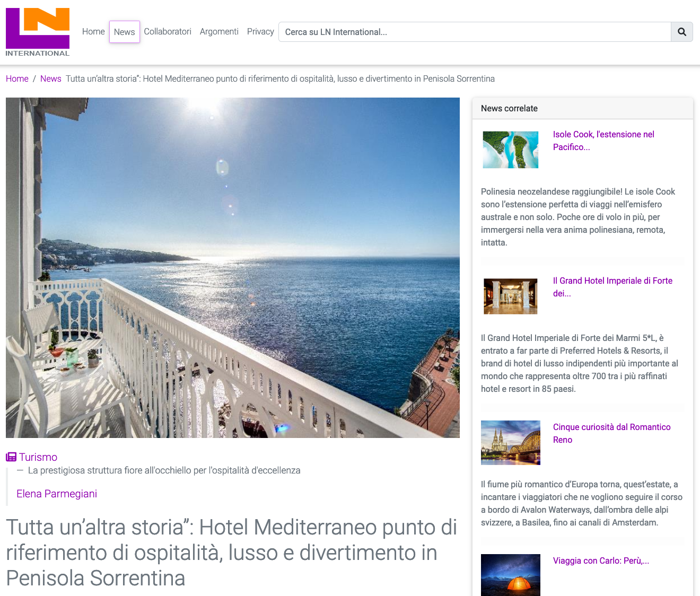
Task: Click the News breadcrumb link
Action: [50, 78]
